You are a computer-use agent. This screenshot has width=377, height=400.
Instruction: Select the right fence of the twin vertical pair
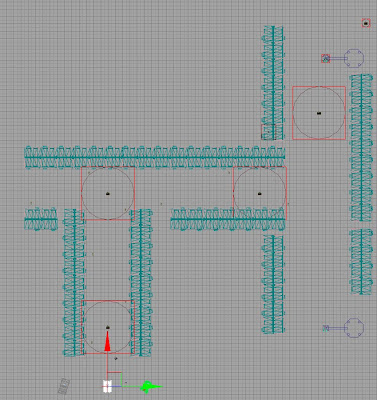[x=141, y=283]
